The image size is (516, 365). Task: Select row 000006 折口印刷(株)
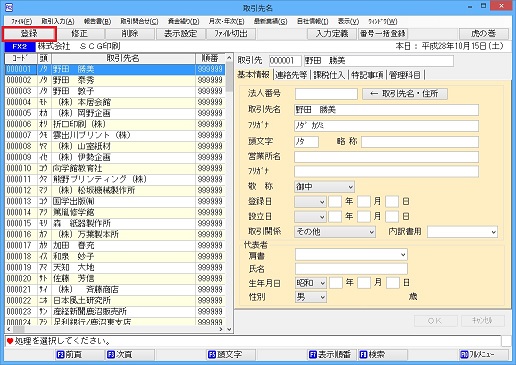pos(115,124)
